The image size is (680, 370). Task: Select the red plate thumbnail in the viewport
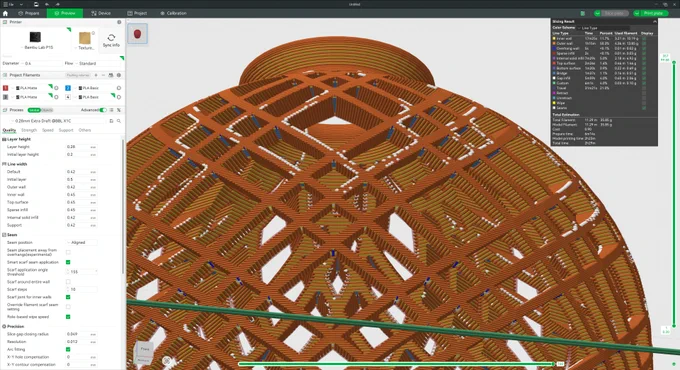137,34
